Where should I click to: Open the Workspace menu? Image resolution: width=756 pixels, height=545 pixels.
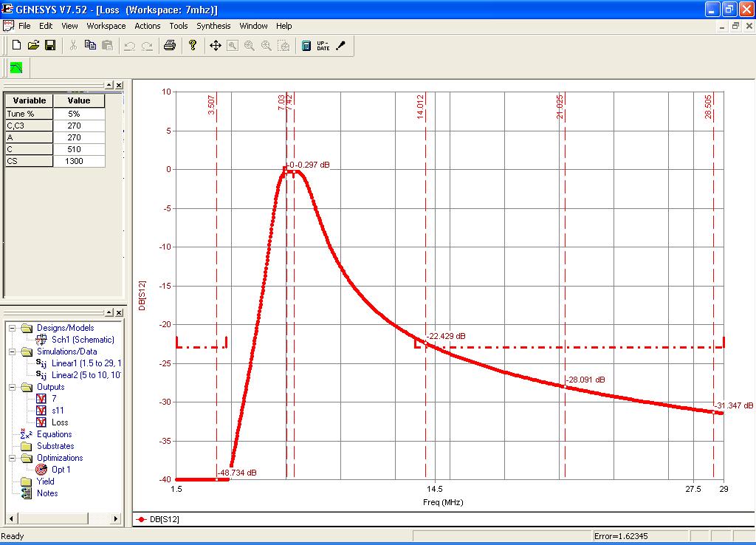coord(106,26)
